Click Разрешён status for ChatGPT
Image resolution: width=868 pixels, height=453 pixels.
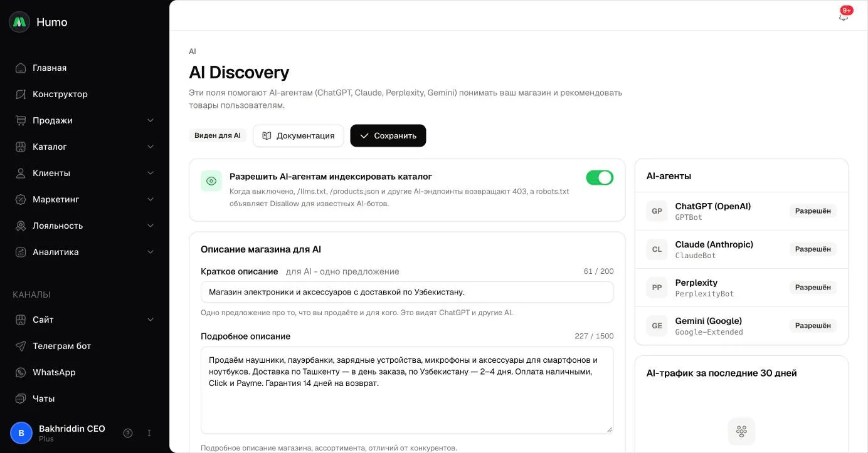click(813, 211)
